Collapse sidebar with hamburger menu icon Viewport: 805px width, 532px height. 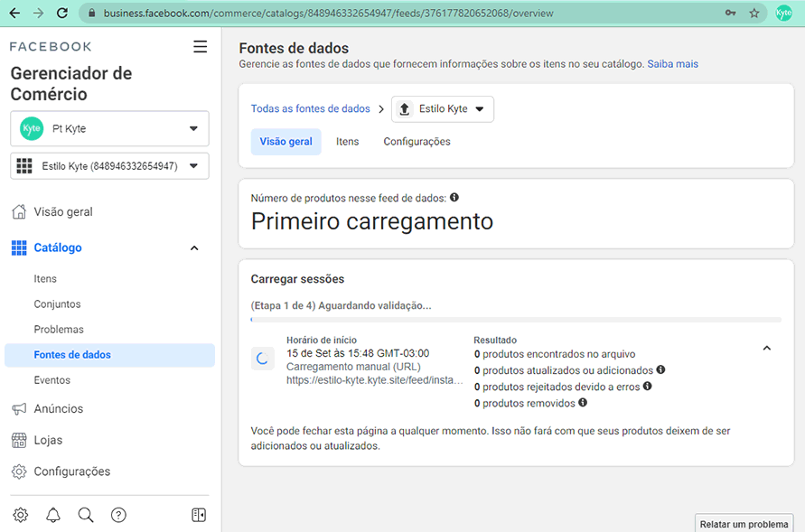coord(200,47)
